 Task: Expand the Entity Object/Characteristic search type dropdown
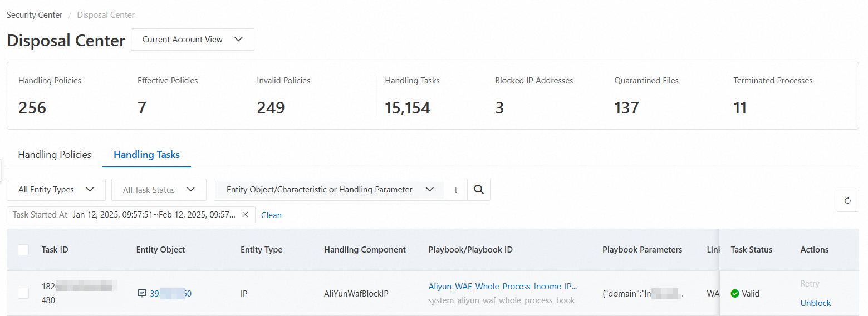point(330,190)
